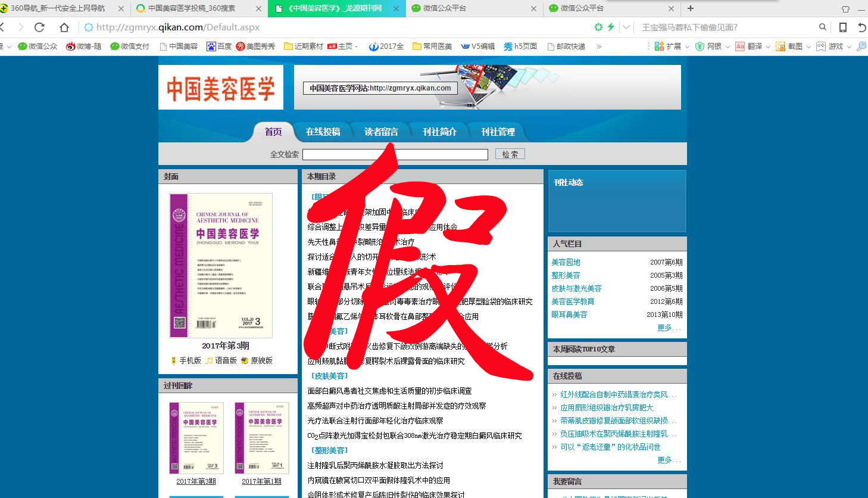Click the 全文检索 text input field
Image resolution: width=868 pixels, height=498 pixels.
(x=395, y=154)
